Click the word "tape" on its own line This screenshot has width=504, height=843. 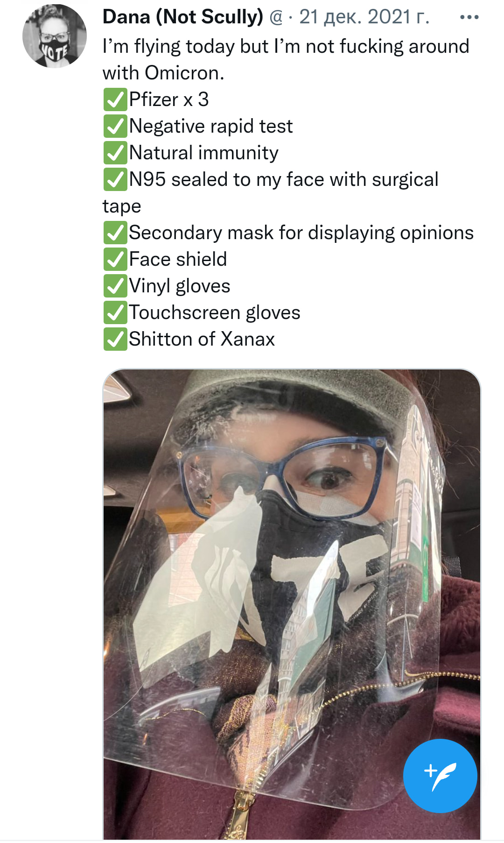click(x=122, y=206)
